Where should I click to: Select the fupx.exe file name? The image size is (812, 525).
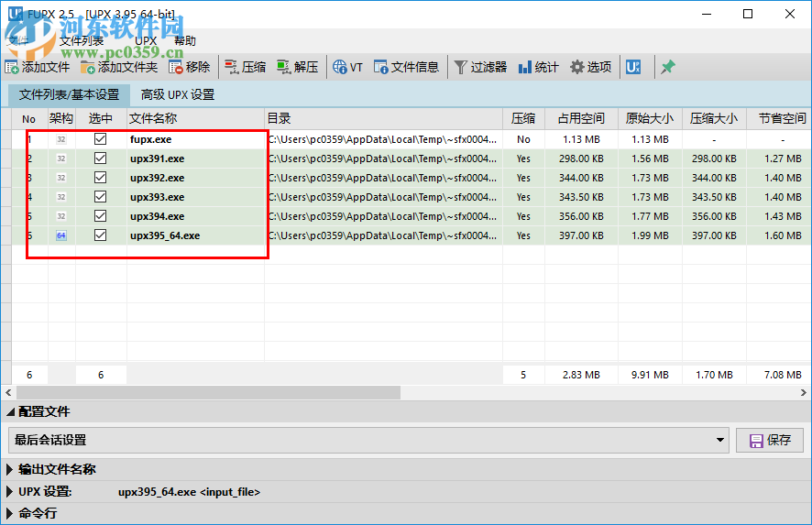(x=150, y=139)
